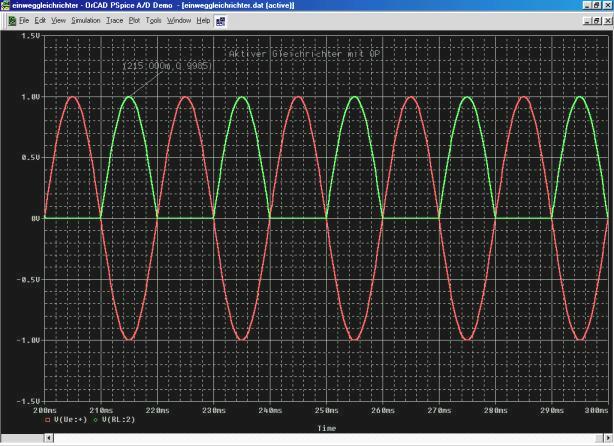Click the 1.0V label on Y axis

tap(31, 97)
